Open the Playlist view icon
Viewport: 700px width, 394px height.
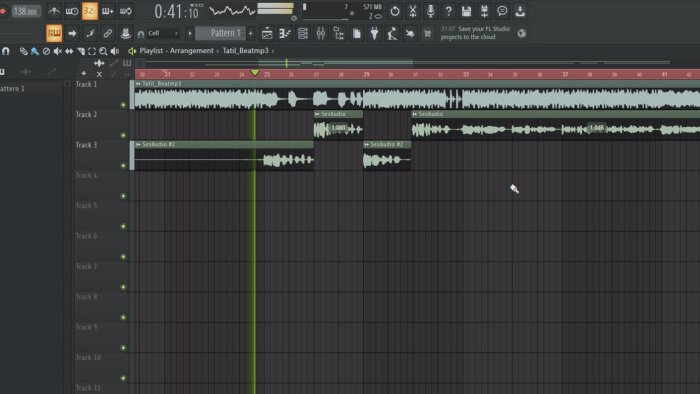[x=267, y=33]
